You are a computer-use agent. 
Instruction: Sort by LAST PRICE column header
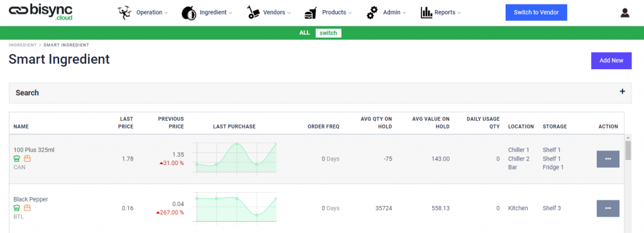[x=125, y=122]
